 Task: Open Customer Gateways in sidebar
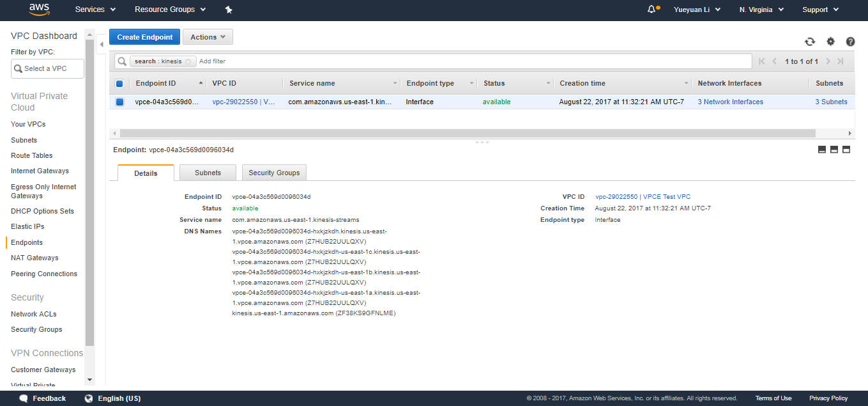coord(43,370)
